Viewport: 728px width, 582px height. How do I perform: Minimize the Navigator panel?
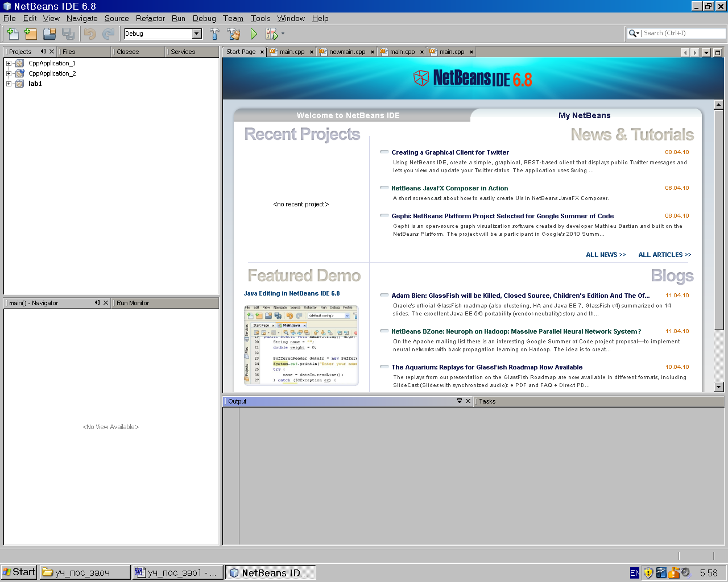click(97, 302)
